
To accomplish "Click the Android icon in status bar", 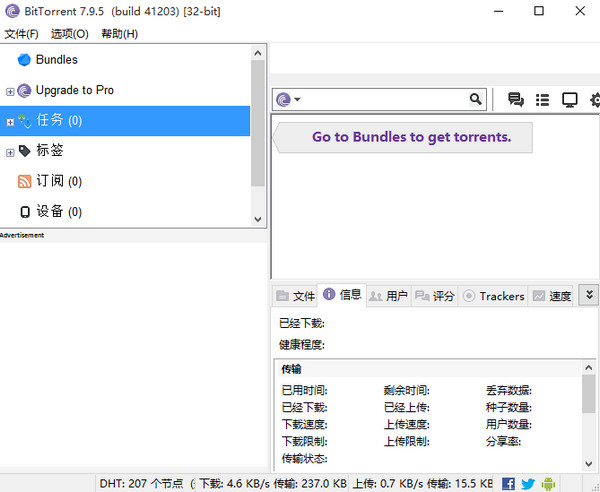I will 547,483.
